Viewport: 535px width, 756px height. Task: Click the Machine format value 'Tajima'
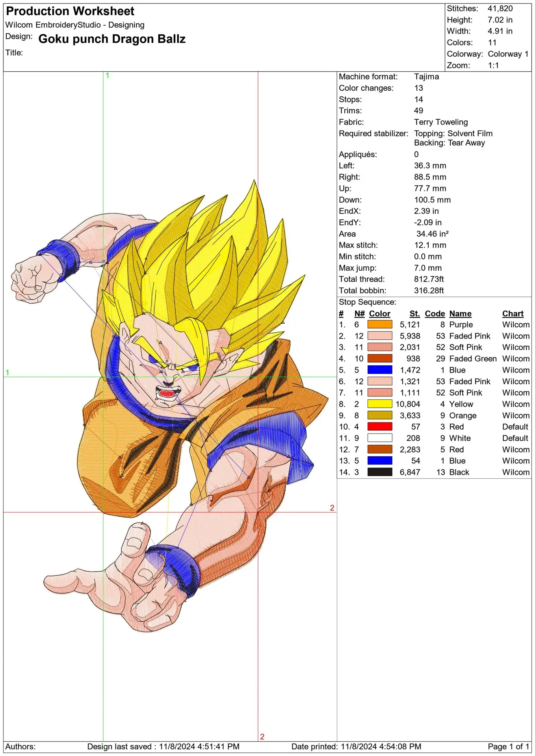point(426,77)
